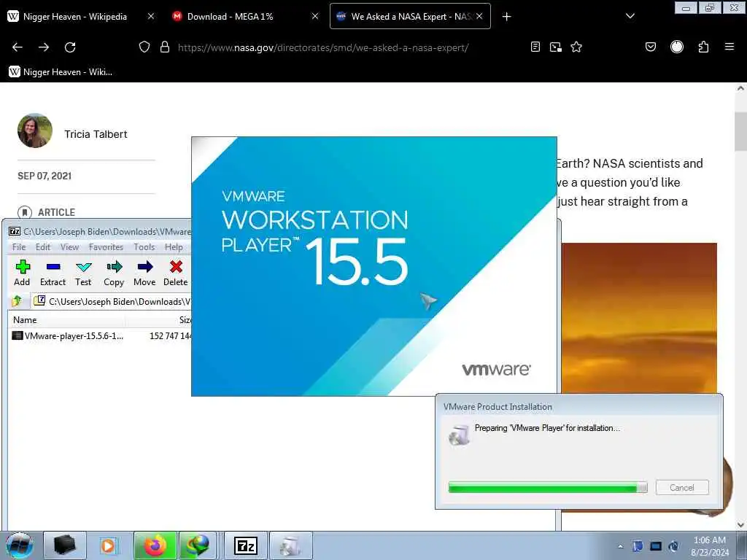This screenshot has height=560, width=747.
Task: Open a new browser tab with plus
Action: click(507, 17)
